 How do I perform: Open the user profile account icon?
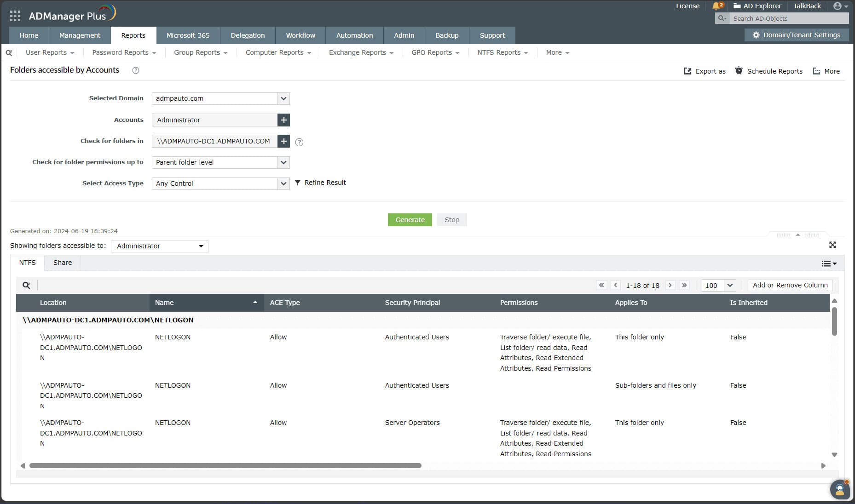[x=838, y=6]
